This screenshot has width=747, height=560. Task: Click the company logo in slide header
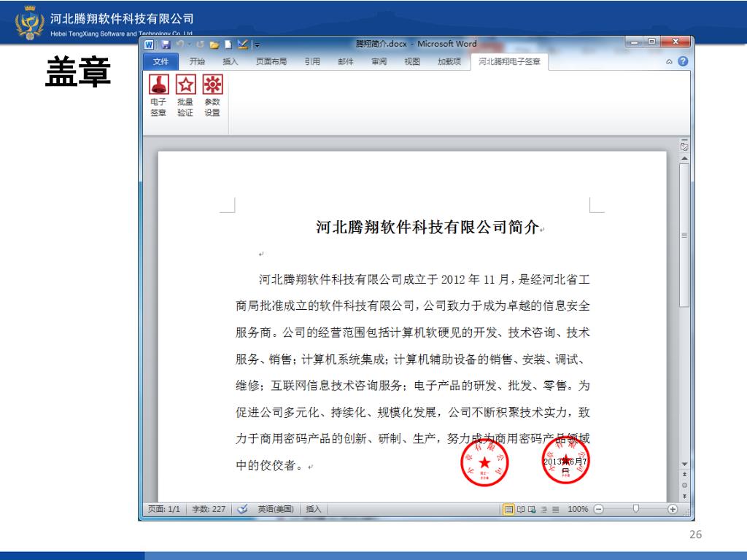point(29,23)
